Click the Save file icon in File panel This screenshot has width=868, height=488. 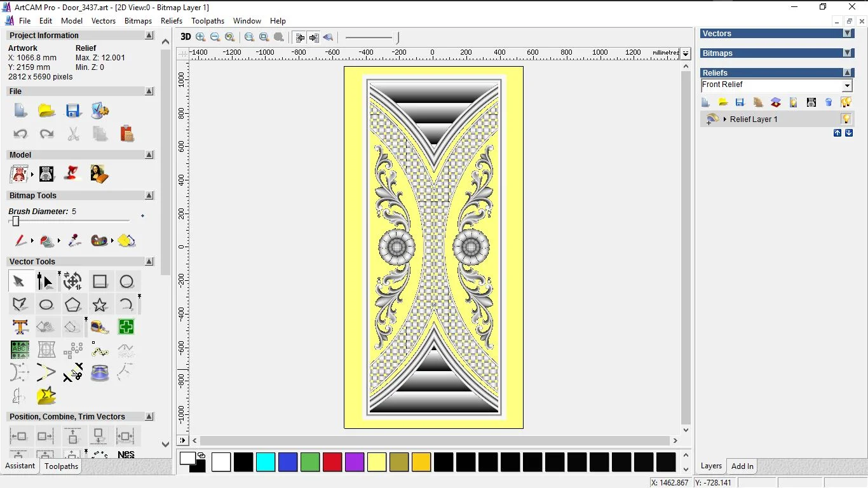73,111
